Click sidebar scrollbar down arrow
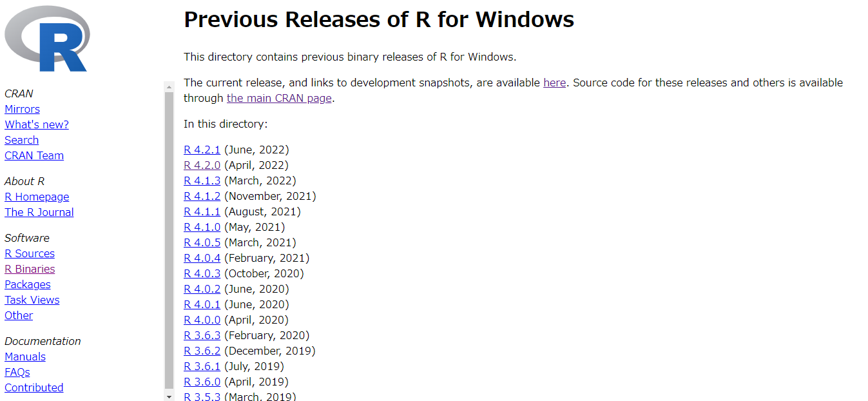The width and height of the screenshot is (868, 401). [169, 396]
